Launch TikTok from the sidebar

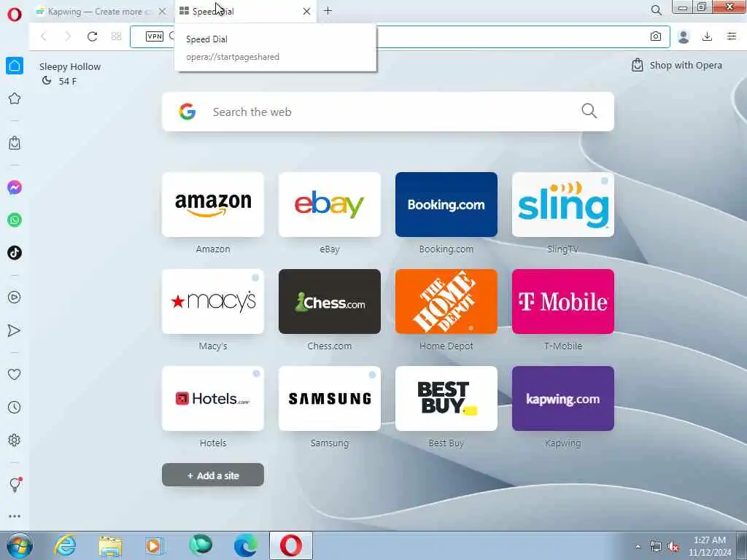(x=15, y=252)
